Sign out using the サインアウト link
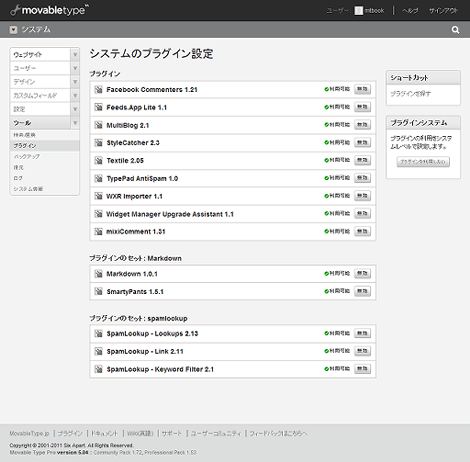The image size is (470, 462). pyautogui.click(x=443, y=11)
